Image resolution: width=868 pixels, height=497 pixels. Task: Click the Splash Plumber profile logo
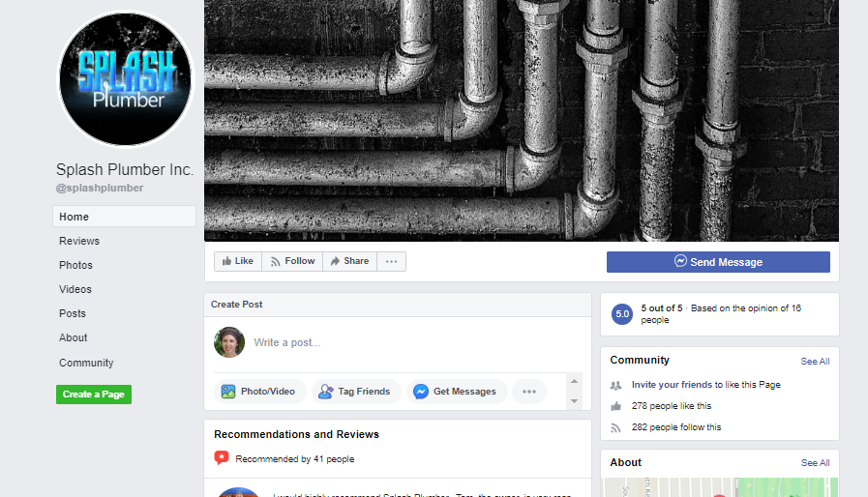(126, 79)
